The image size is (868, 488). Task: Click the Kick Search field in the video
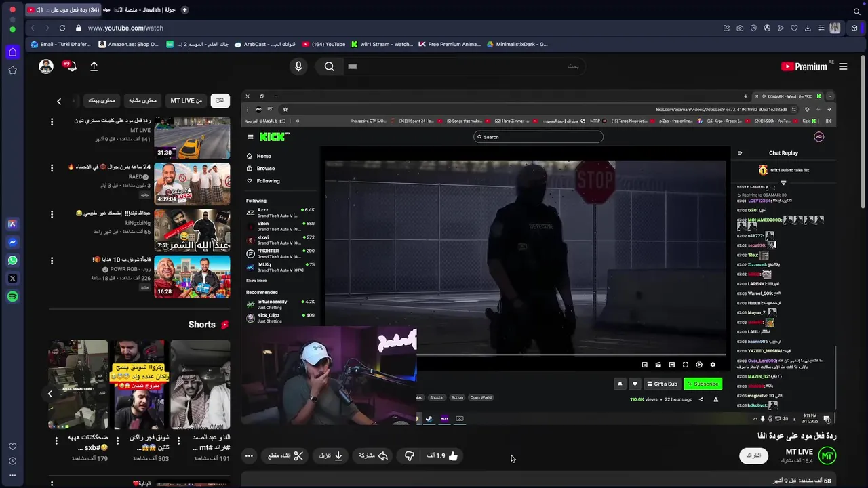tap(538, 137)
